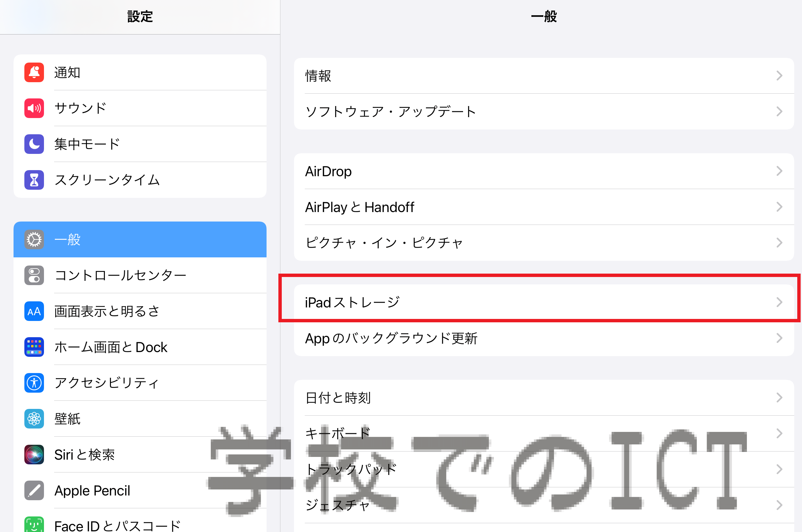Image resolution: width=802 pixels, height=532 pixels.
Task: Open ソフトウェア・アップデート
Action: coord(544,112)
